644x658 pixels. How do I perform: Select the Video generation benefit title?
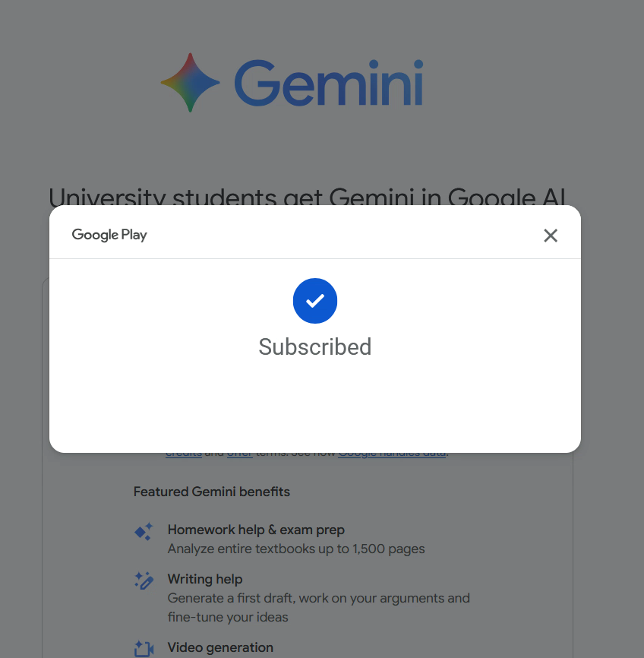coord(220,647)
